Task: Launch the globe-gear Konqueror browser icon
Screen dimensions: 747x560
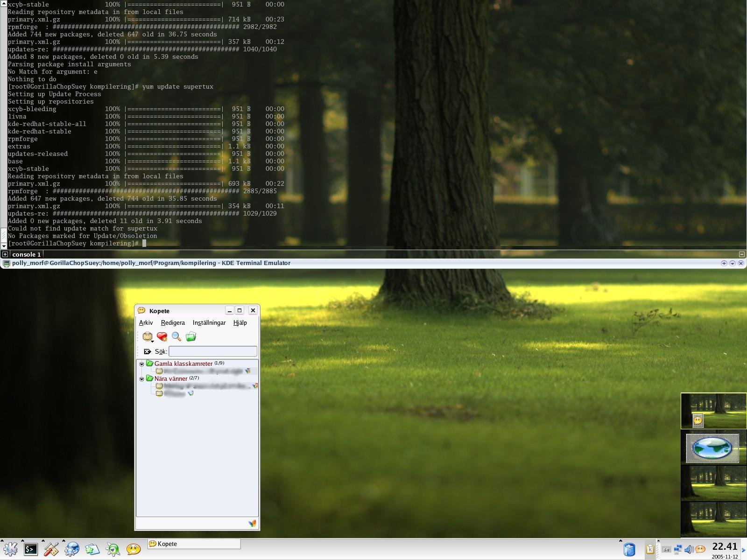Action: (71, 550)
